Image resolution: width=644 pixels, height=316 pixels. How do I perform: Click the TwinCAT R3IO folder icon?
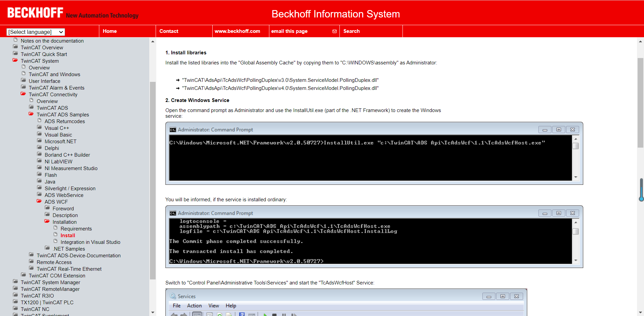[15, 295]
